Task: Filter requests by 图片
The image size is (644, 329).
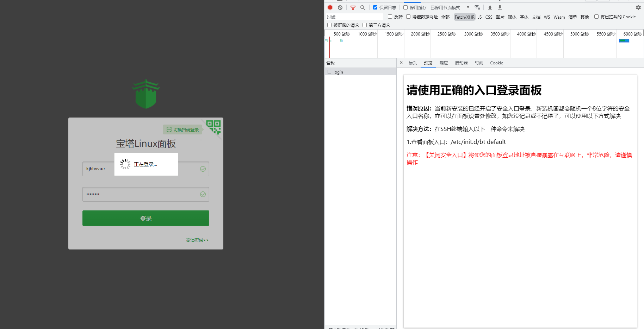Action: click(500, 17)
